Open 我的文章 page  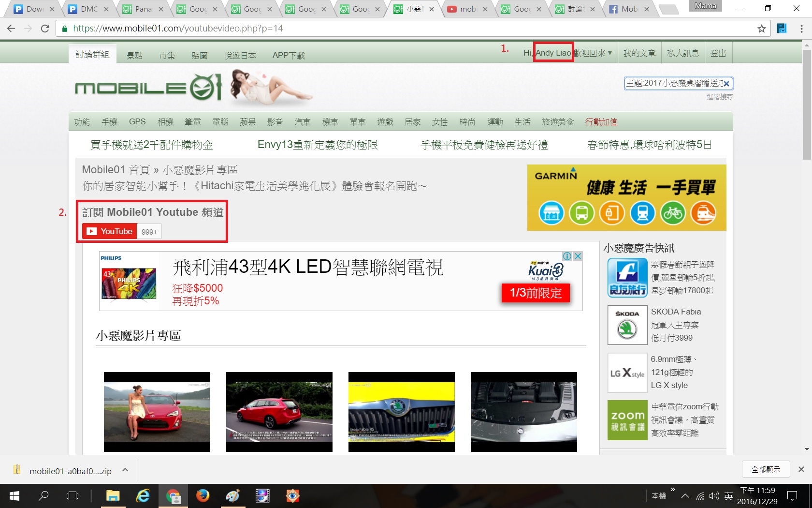[x=639, y=53]
